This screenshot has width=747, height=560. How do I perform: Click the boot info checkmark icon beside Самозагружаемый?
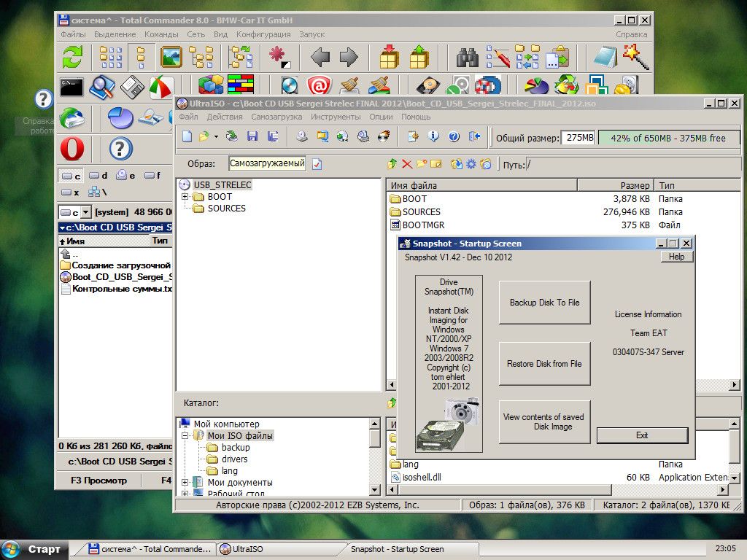click(317, 164)
